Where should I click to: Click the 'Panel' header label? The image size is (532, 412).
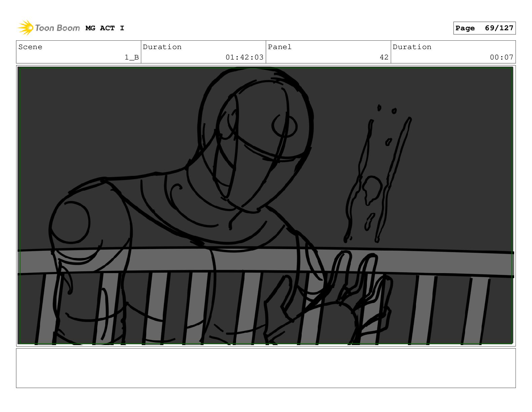[280, 47]
